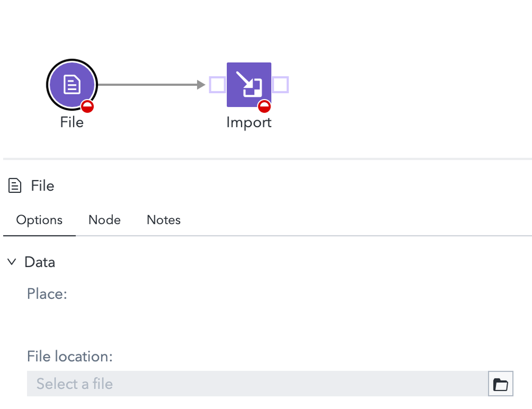
Task: Click the Data section heading
Action: (x=40, y=262)
